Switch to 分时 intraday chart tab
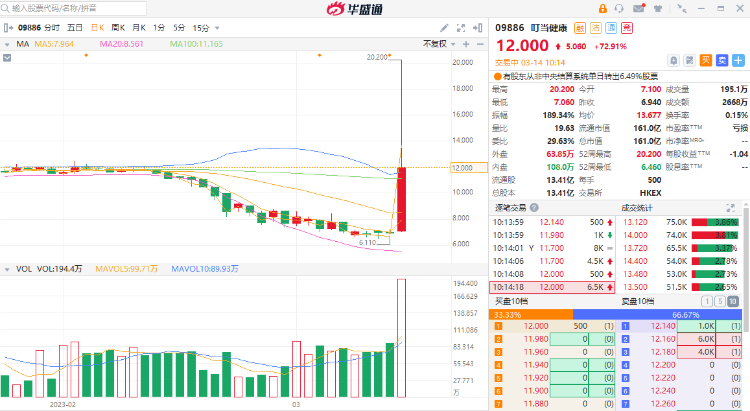 pos(52,28)
